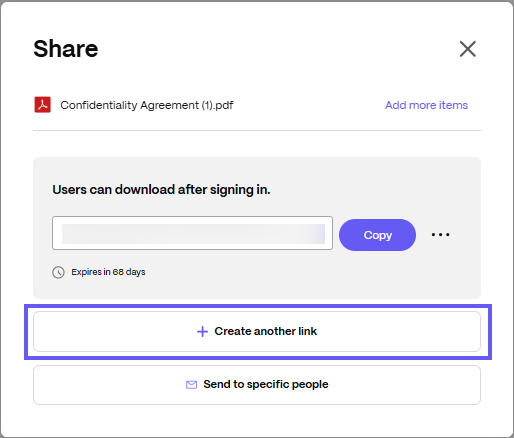Click the Send to specific people label text

[x=266, y=385]
